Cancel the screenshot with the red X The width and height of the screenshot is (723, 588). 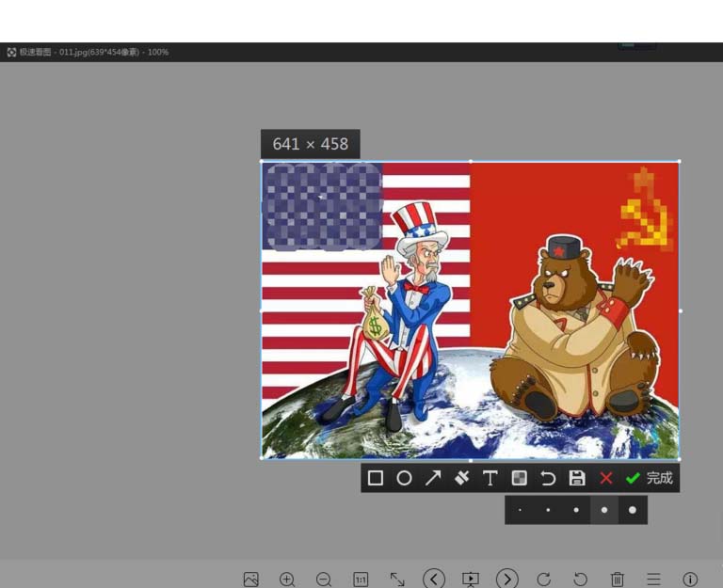606,478
